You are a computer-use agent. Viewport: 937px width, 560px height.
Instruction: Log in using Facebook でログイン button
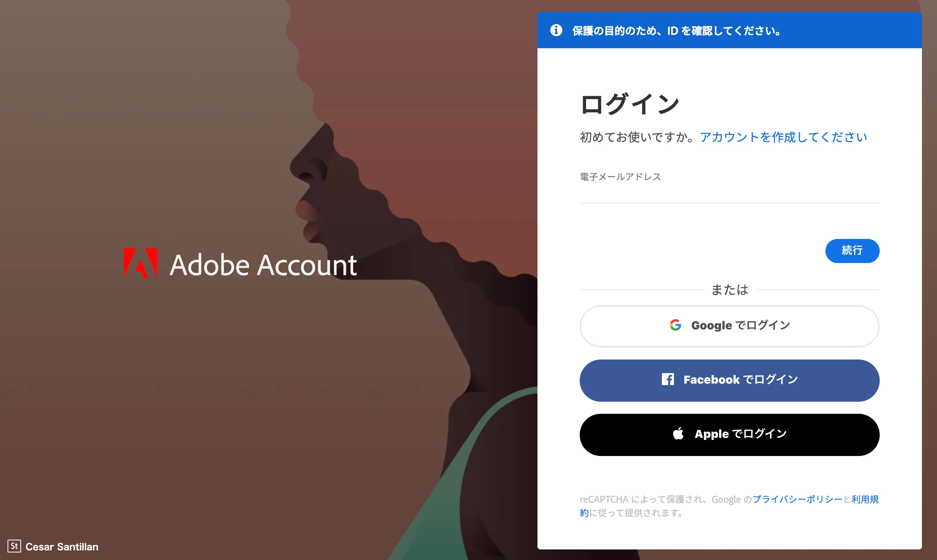[x=729, y=380]
